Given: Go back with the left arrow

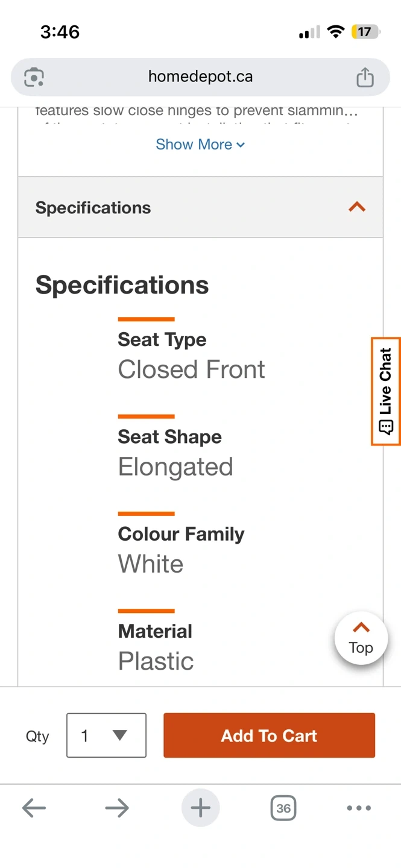Looking at the screenshot, I should point(34,808).
